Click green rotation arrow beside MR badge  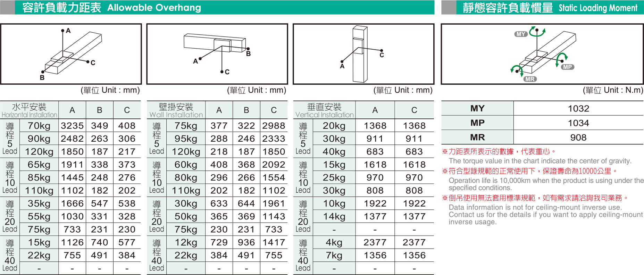(516, 69)
